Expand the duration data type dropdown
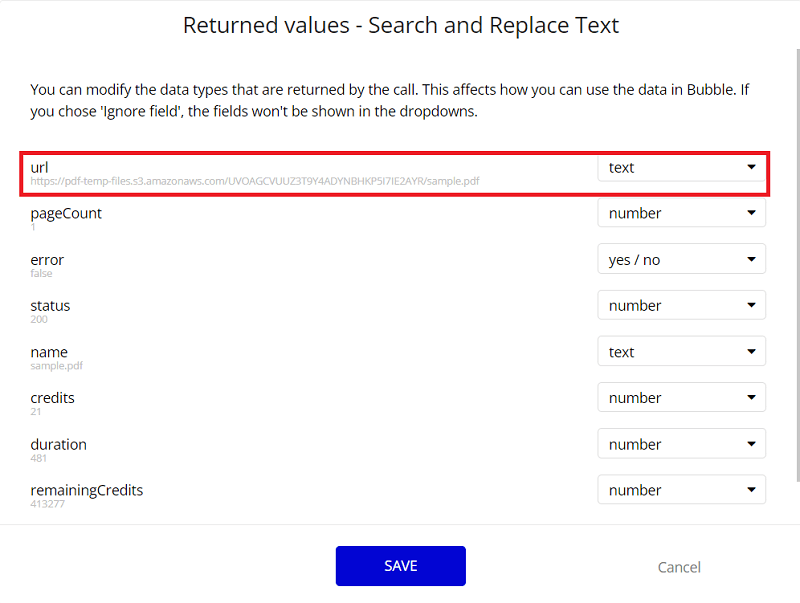 [681, 444]
